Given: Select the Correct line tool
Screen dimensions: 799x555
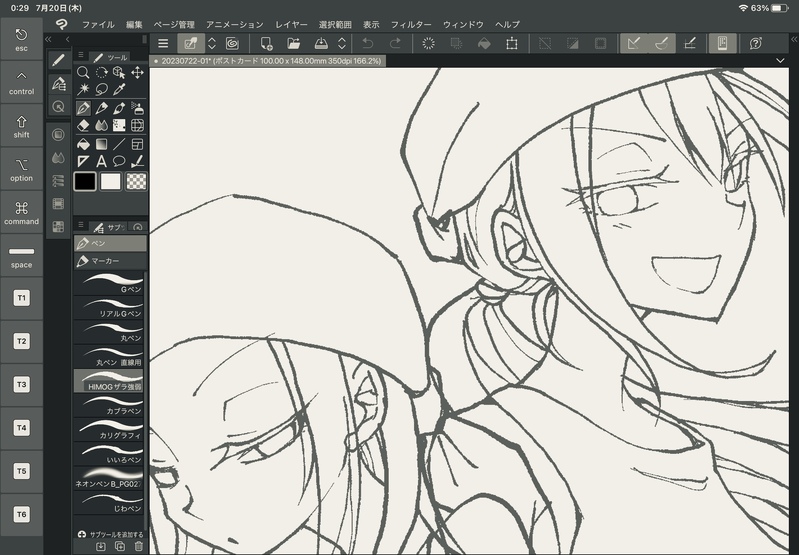Looking at the screenshot, I should pyautogui.click(x=137, y=162).
